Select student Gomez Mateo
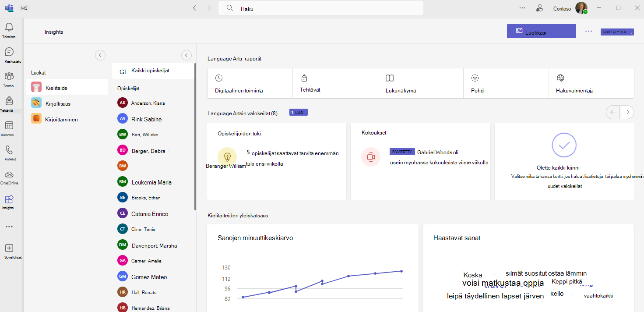Image resolution: width=644 pixels, height=312 pixels. tap(153, 277)
